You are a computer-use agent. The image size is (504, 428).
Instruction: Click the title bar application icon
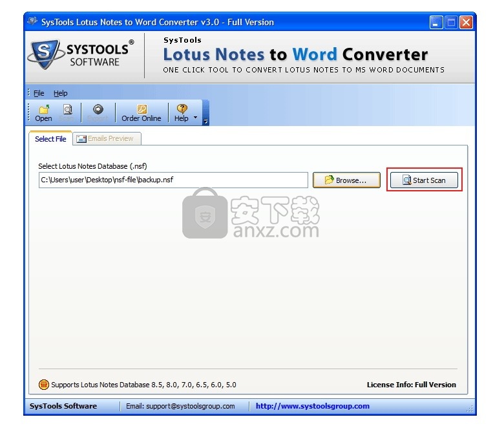tap(32, 21)
